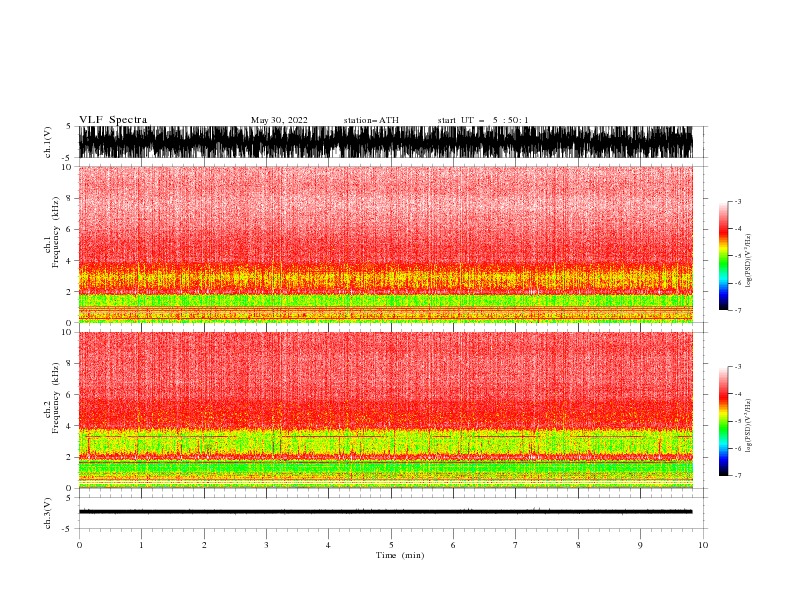The image size is (792, 612).
Task: Click the "ch.3(V)" waveform axis label
Action: (48, 513)
